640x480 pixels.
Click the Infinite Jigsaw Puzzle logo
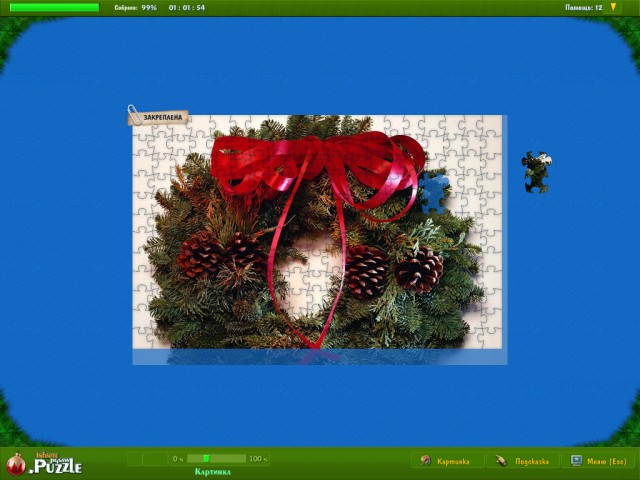pyautogui.click(x=45, y=463)
